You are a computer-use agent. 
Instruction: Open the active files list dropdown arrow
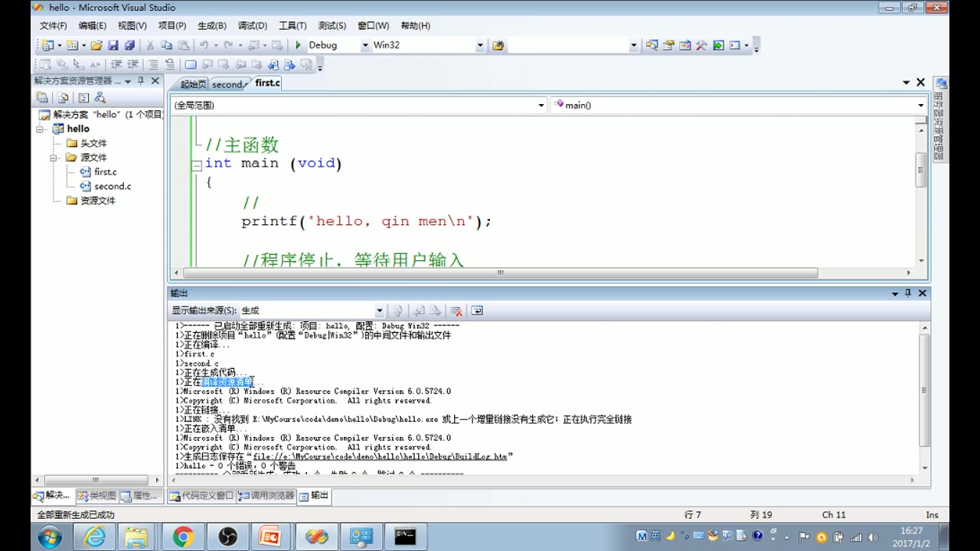coord(906,83)
